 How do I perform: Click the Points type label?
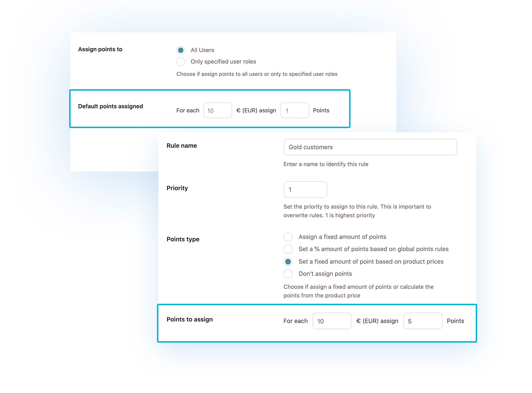[x=183, y=239]
